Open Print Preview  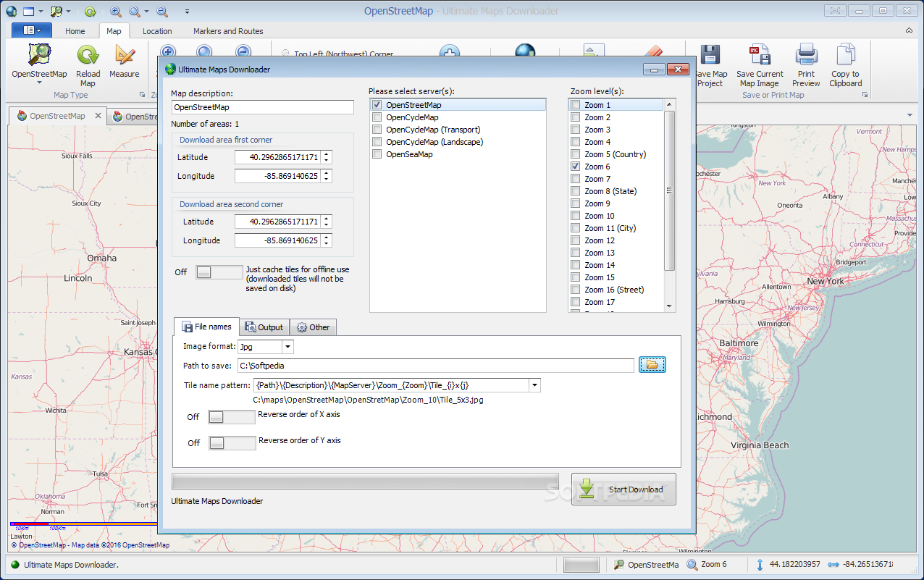(x=806, y=56)
